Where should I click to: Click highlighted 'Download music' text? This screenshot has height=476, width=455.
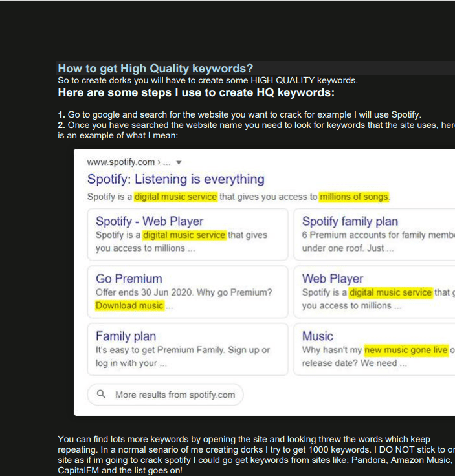point(129,305)
